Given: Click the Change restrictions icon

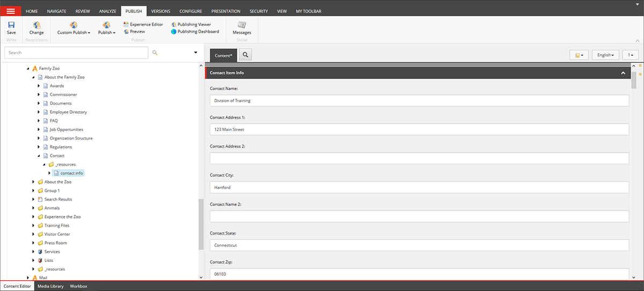Looking at the screenshot, I should pos(36,25).
